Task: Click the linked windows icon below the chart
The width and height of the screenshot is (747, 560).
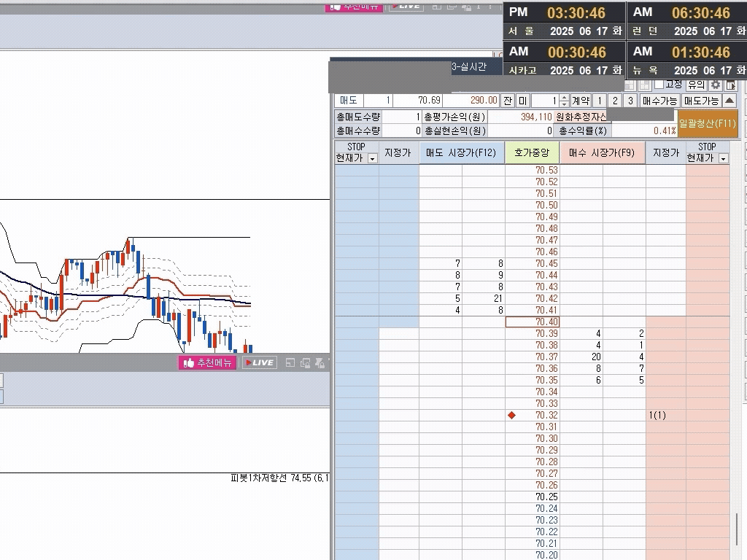Action: [x=305, y=362]
